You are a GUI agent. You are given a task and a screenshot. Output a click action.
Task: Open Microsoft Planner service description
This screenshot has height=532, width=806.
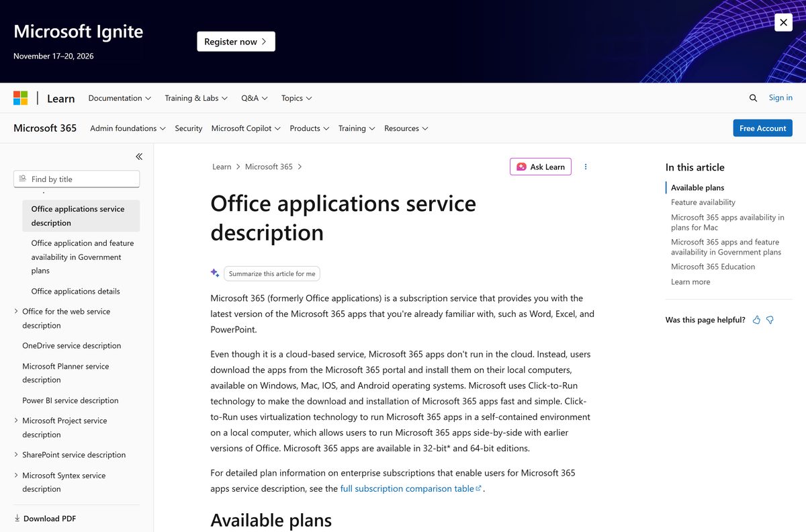tap(65, 373)
